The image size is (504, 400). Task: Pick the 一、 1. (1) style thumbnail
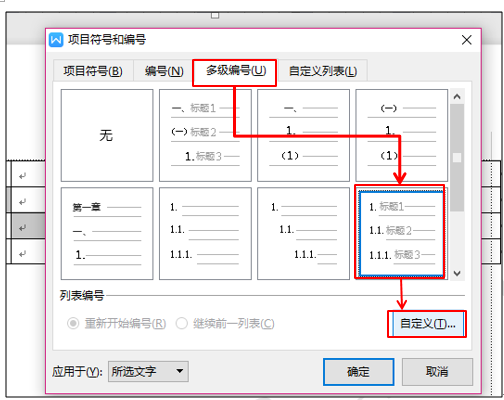303,135
